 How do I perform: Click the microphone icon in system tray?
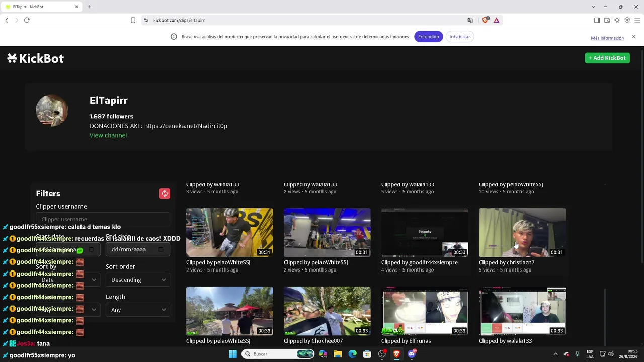[x=577, y=354]
